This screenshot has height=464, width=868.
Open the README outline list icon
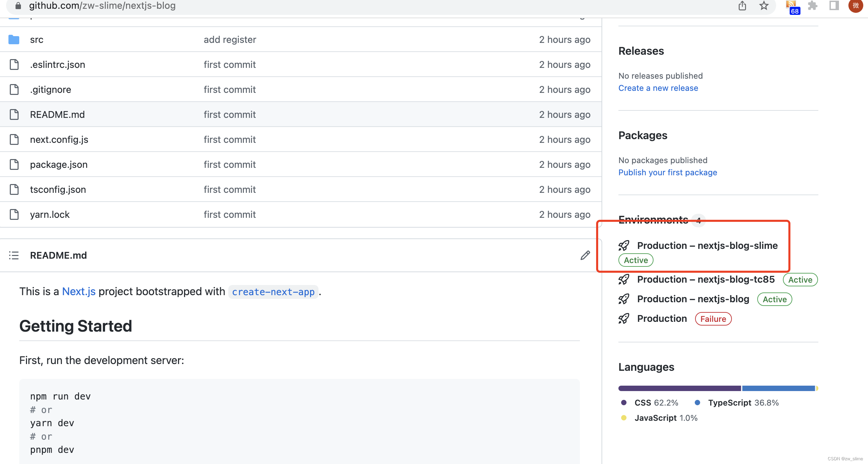(x=14, y=255)
